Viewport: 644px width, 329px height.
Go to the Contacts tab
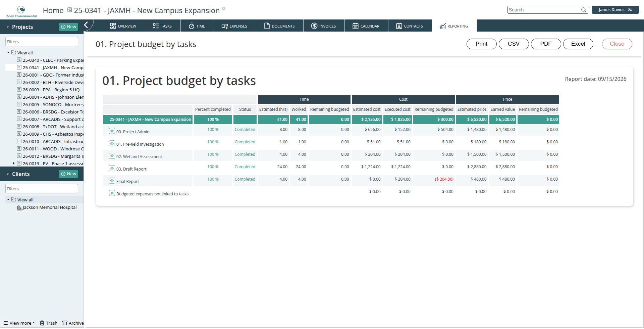pyautogui.click(x=410, y=26)
